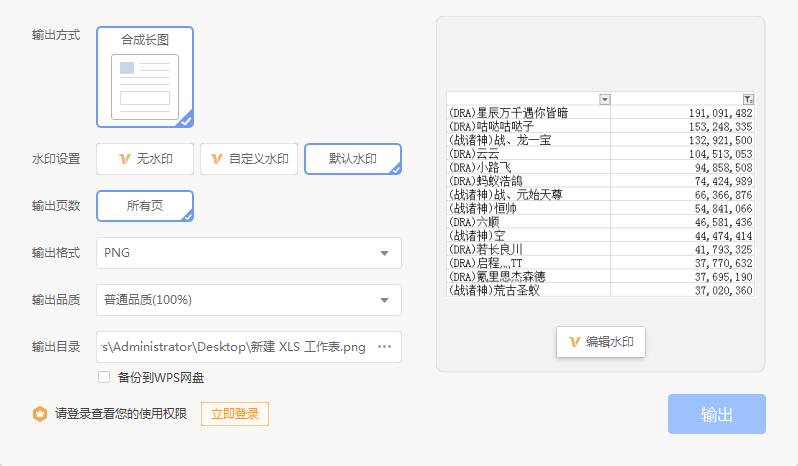798x466 pixels.
Task: Select 所有页 as output pages
Action: [145, 206]
